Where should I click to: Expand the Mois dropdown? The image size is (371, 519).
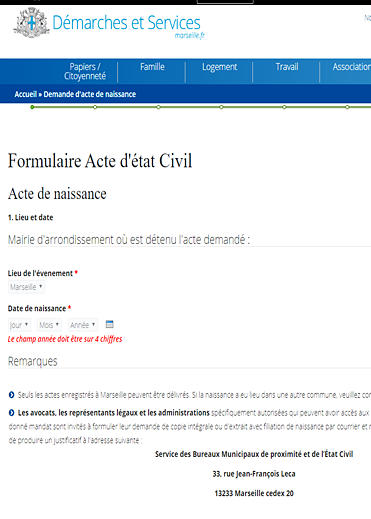point(49,325)
